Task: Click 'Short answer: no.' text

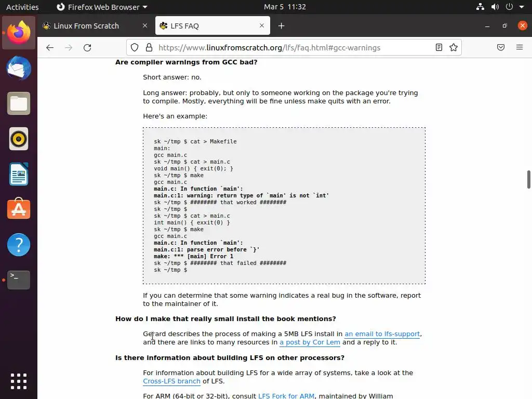Action: pos(172,77)
